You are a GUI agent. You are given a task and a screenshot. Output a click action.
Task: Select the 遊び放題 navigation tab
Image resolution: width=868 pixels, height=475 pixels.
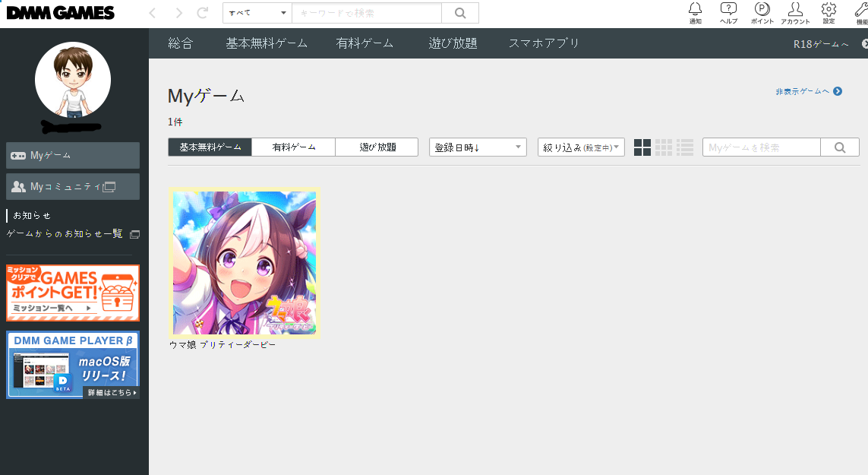click(x=453, y=43)
